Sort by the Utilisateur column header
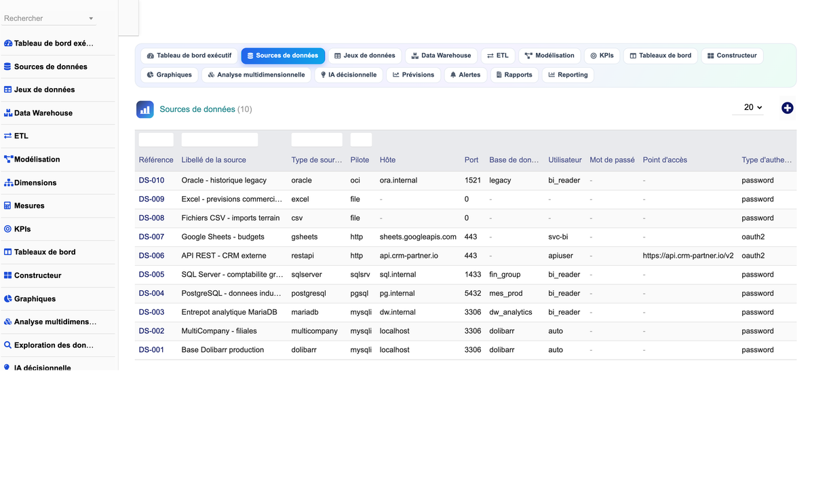Viewport: 814px width, 504px height. tap(565, 160)
